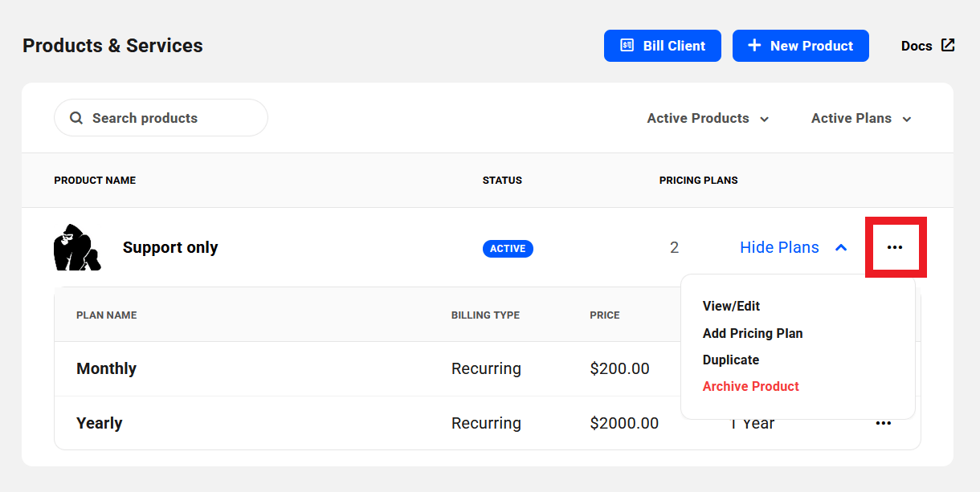Expand the Active Products filter dropdown
980x492 pixels.
[x=708, y=118]
